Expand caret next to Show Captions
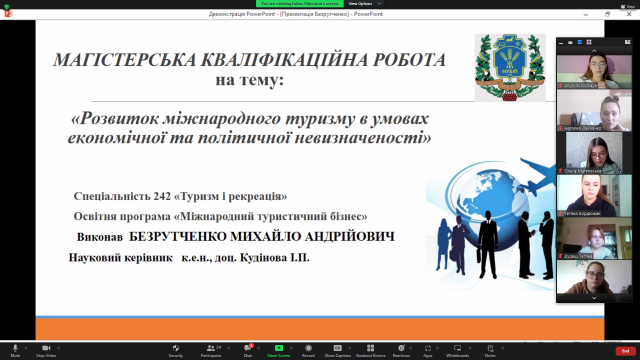This screenshot has width=640, height=360. point(349,348)
